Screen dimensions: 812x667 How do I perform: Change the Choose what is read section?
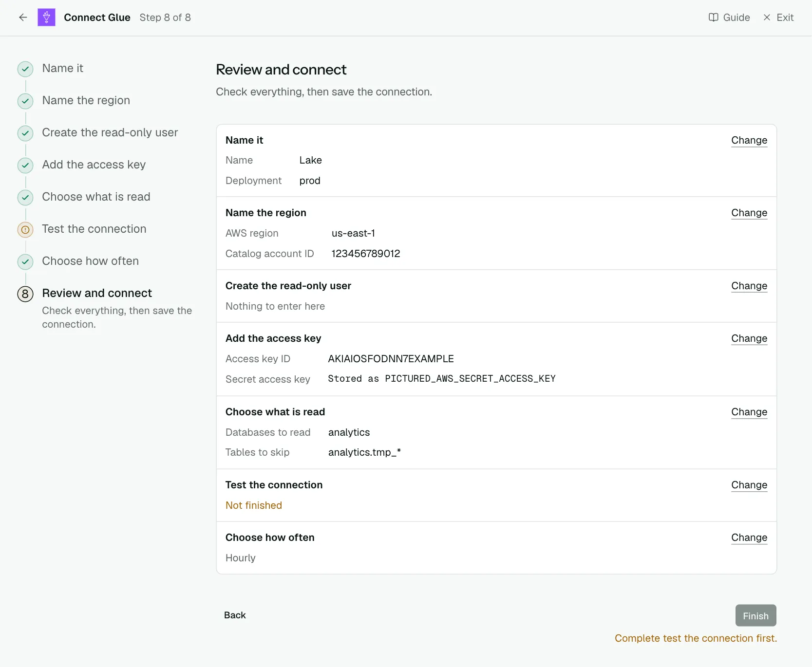point(749,412)
